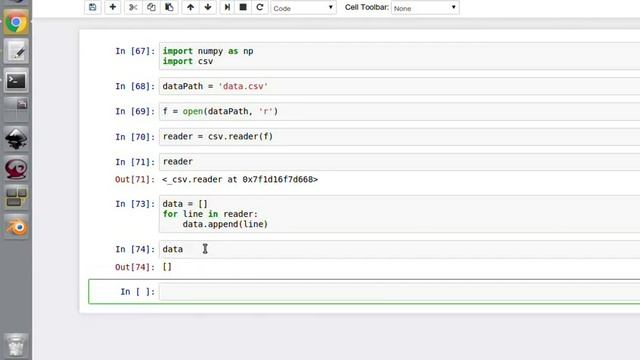This screenshot has height=360, width=640.
Task: Click the Cell Toolbar label
Action: 367,7
